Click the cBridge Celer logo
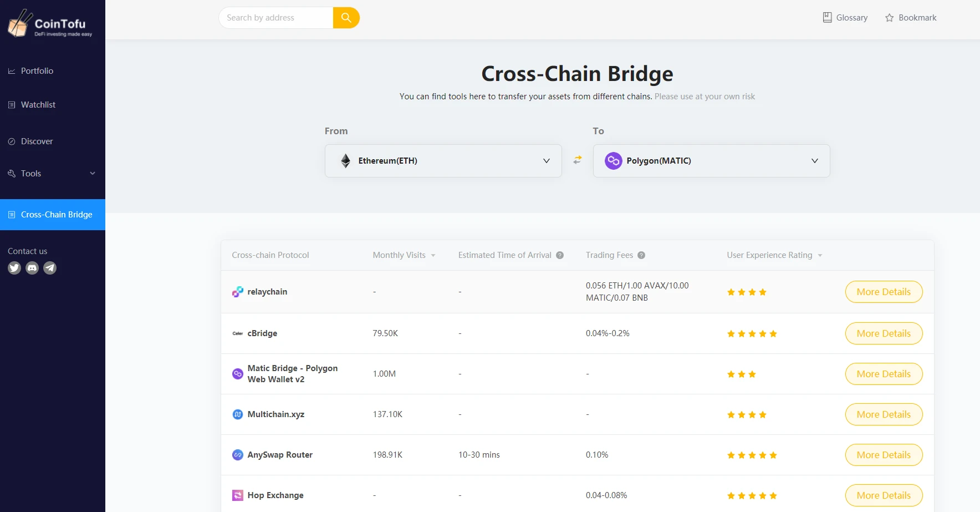 [x=238, y=333]
